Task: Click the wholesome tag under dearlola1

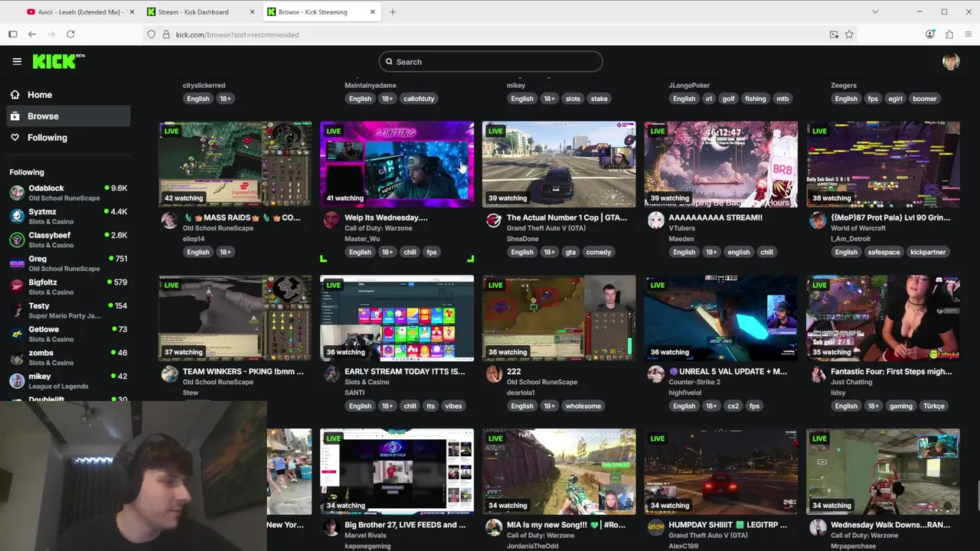Action: click(x=583, y=406)
